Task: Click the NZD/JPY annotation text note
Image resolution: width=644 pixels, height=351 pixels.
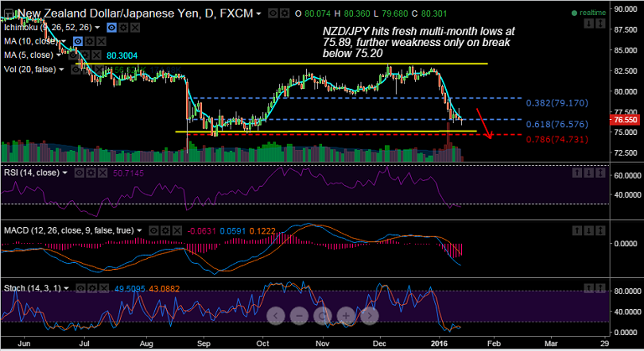Action: click(x=418, y=42)
